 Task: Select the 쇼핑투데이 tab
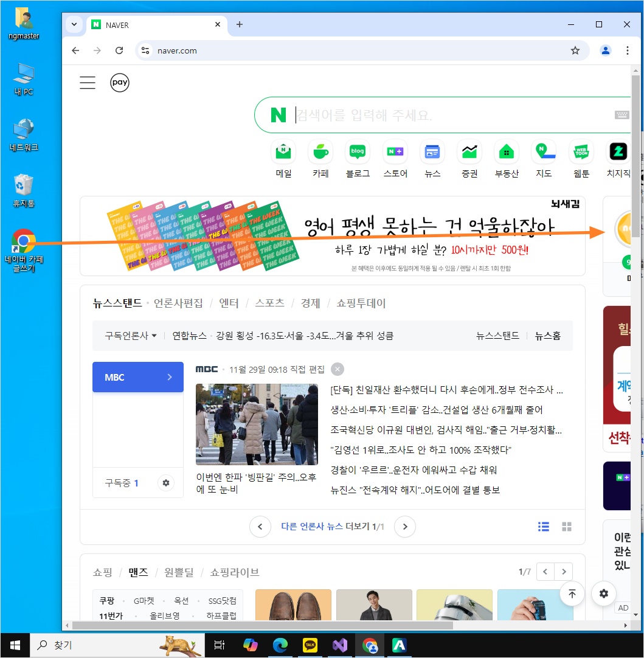361,303
